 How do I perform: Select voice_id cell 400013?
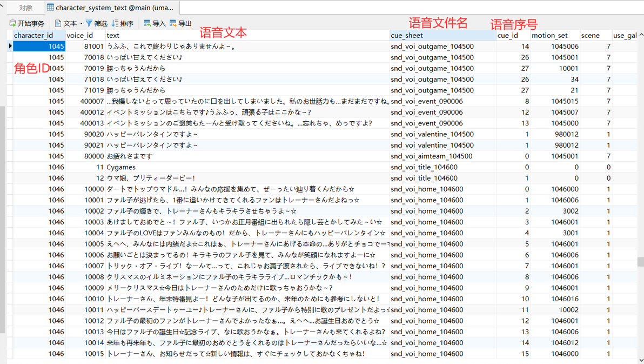coord(85,123)
